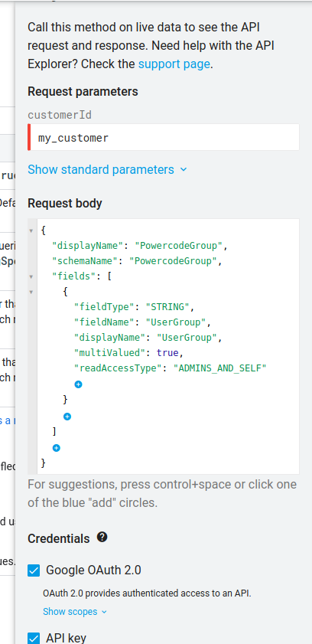
Task: Click the customerId parameter label
Action: tap(60, 116)
